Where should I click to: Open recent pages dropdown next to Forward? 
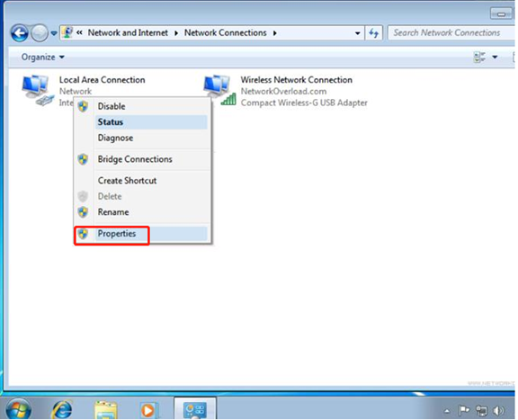(x=54, y=33)
